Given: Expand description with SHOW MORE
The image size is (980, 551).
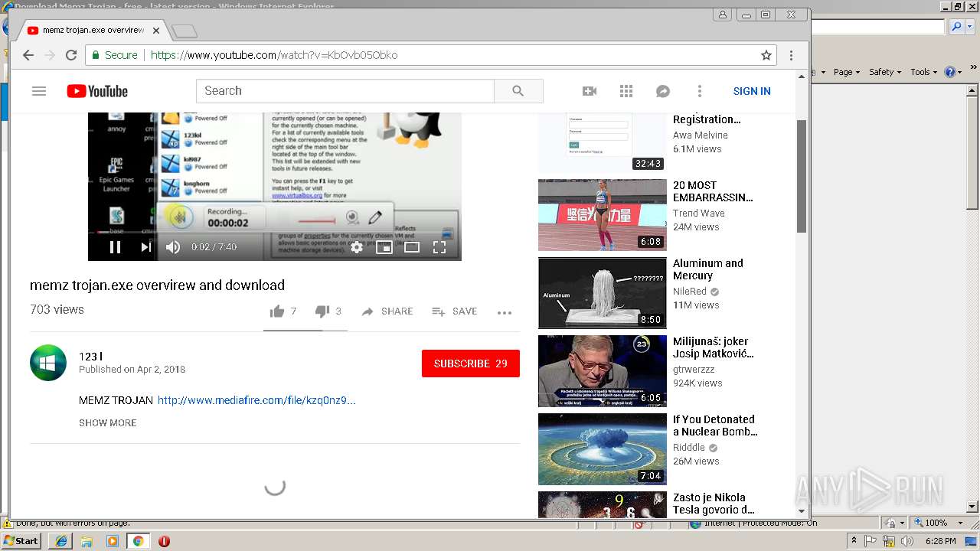Looking at the screenshot, I should [108, 422].
